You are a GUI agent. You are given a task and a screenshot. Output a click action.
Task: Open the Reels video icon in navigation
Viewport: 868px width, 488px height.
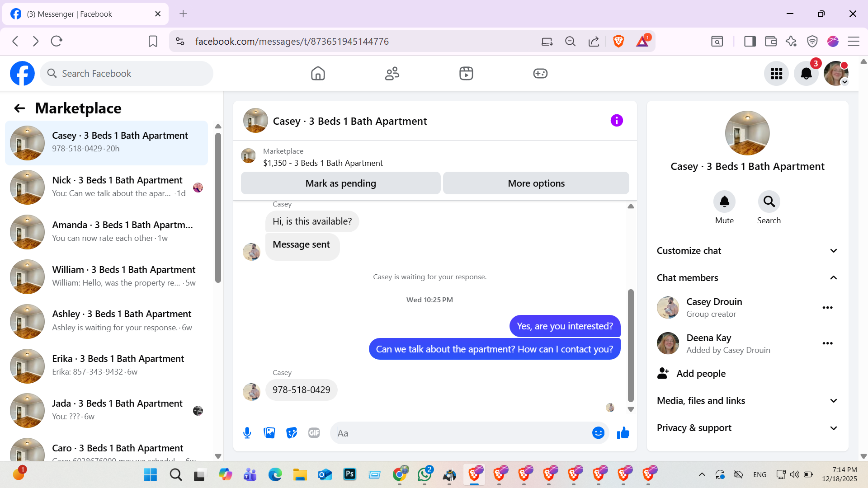point(466,73)
